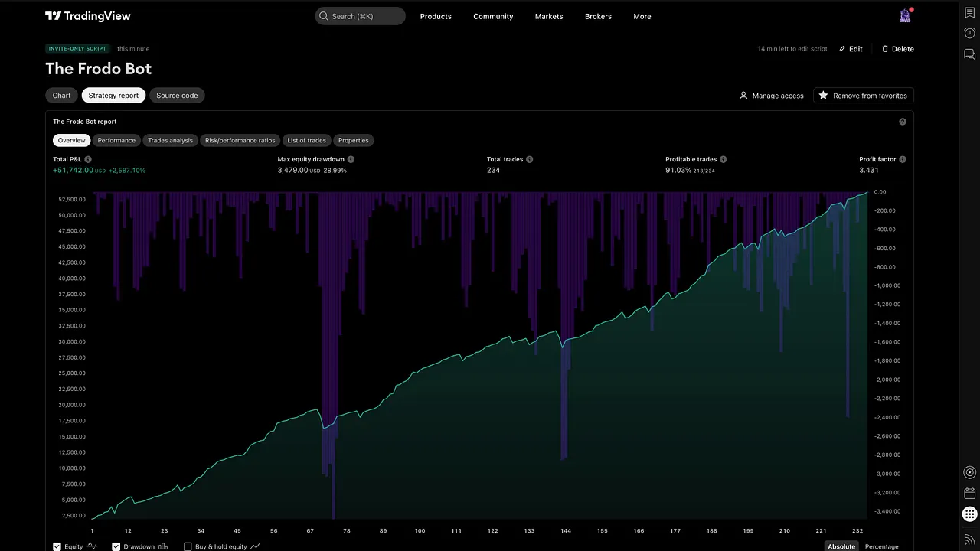Click the +51,742.00 Total P&L value
This screenshot has width=980, height=551.
click(x=73, y=170)
